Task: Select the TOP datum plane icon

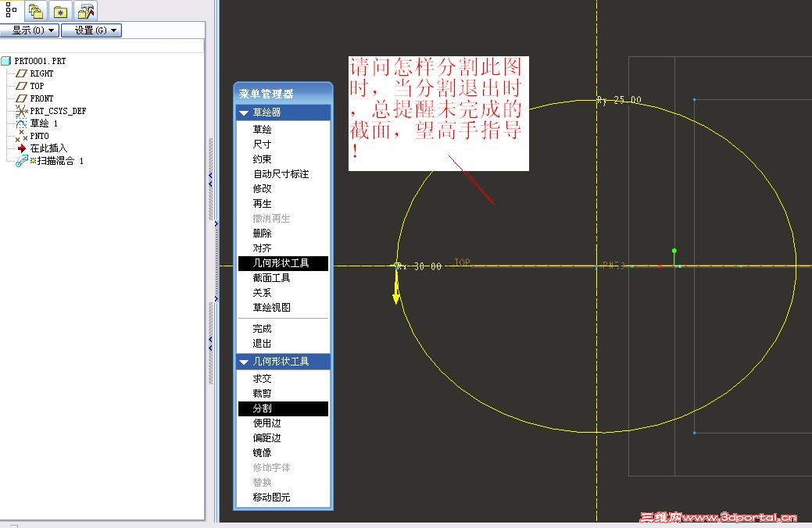Action: (x=21, y=86)
